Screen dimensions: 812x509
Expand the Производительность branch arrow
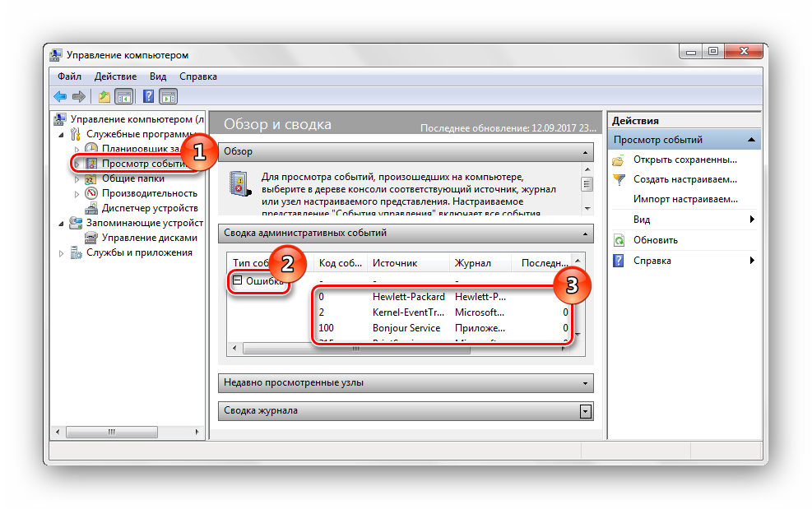point(77,194)
